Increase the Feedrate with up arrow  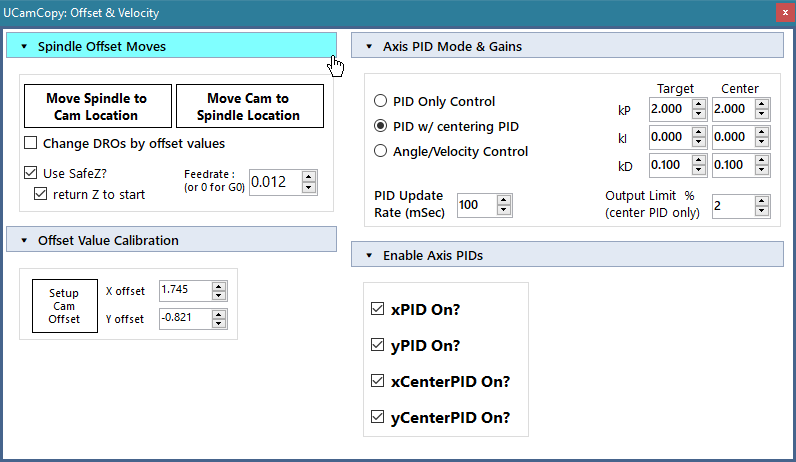pos(309,177)
